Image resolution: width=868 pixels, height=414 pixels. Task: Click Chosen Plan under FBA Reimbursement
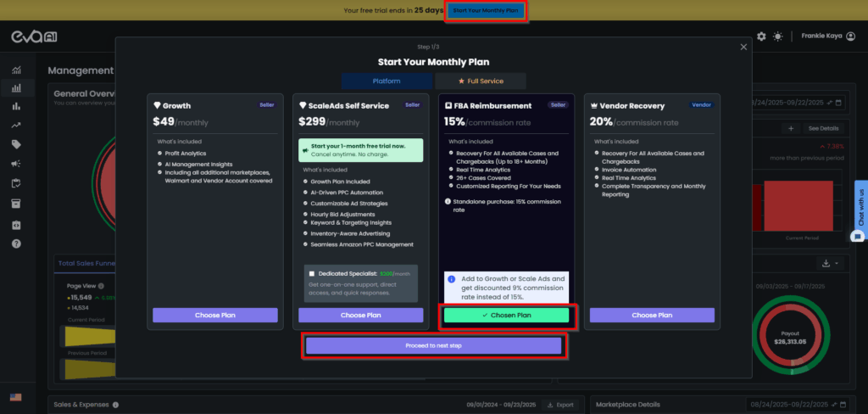click(x=507, y=315)
